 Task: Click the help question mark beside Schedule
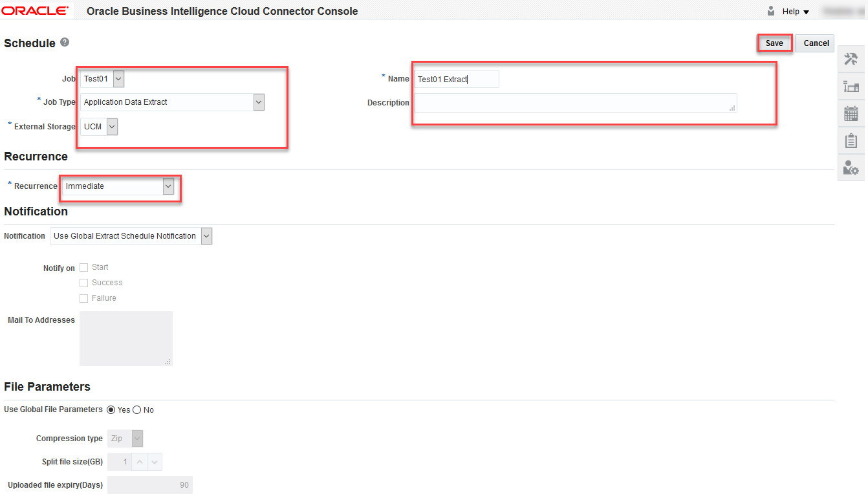(65, 43)
